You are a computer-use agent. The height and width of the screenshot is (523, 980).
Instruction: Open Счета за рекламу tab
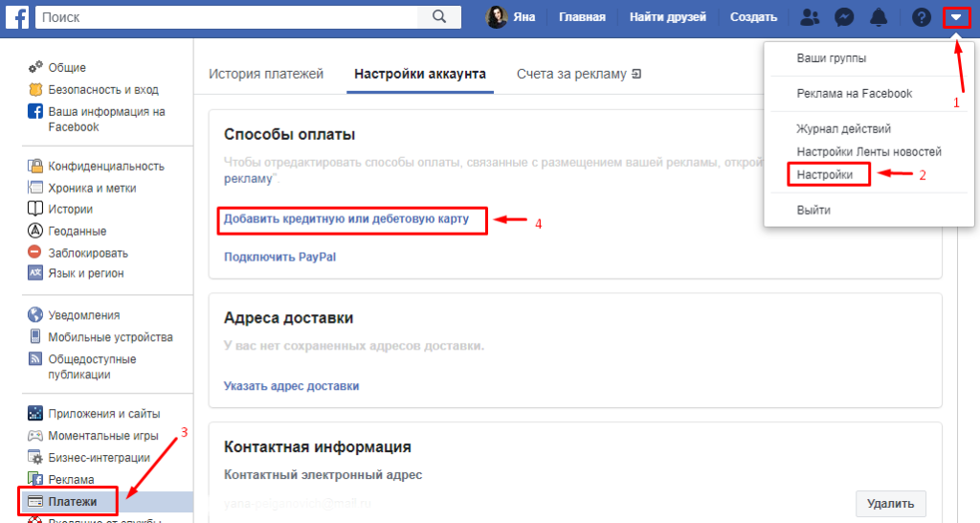(571, 74)
